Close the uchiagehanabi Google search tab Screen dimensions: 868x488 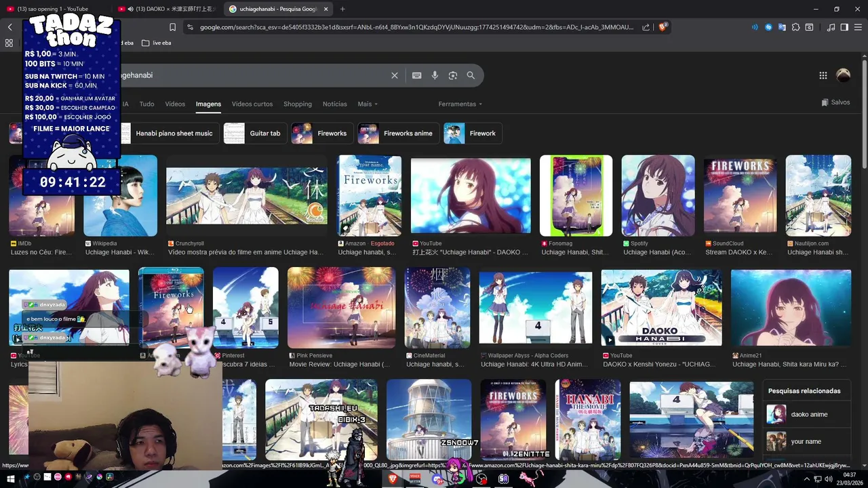click(325, 9)
